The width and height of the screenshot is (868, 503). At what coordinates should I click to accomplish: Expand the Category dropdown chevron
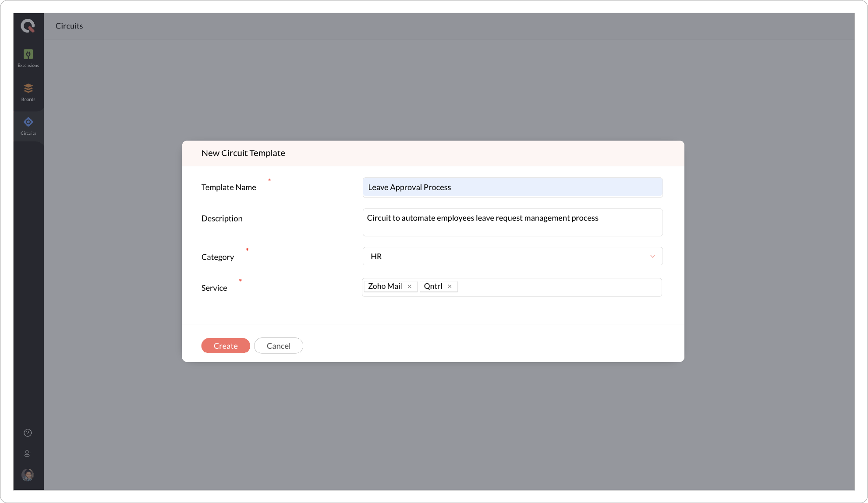(652, 257)
